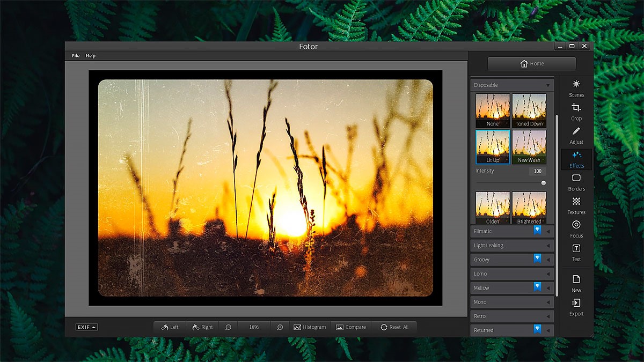Select the Focus tool
This screenshot has width=644, height=362.
(x=576, y=229)
